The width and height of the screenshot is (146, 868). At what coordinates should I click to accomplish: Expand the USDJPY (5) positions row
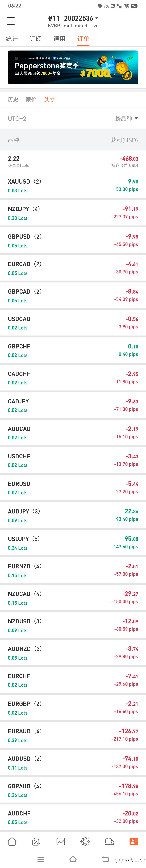coord(73,543)
